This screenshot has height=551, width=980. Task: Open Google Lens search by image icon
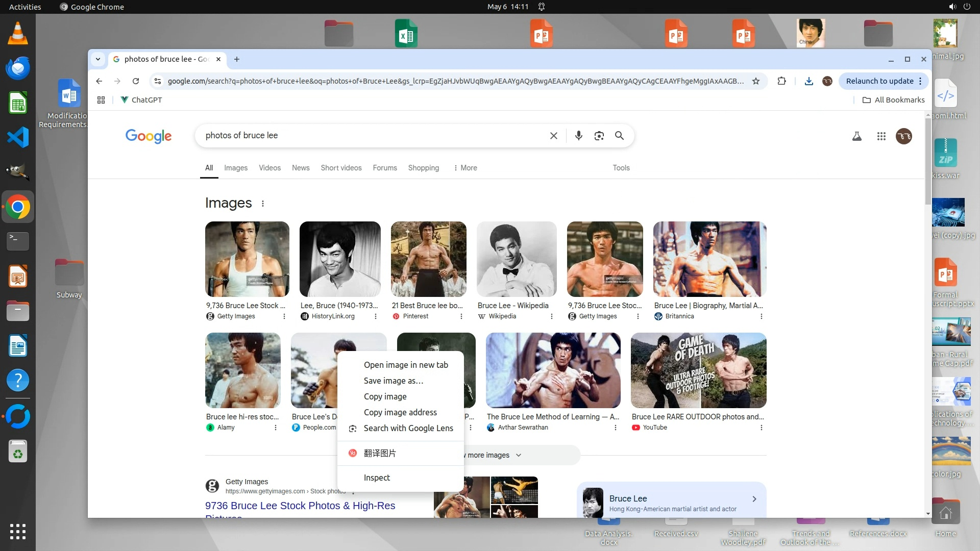[599, 136]
